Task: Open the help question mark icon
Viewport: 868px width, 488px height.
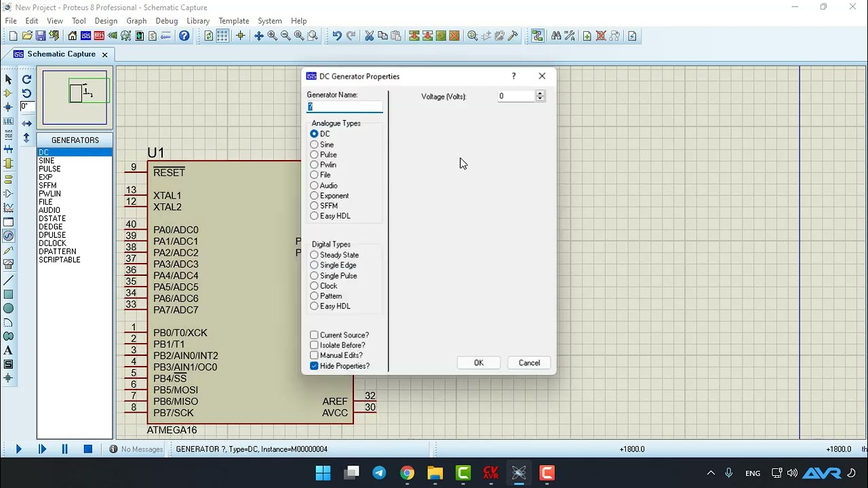Action: 184,36
